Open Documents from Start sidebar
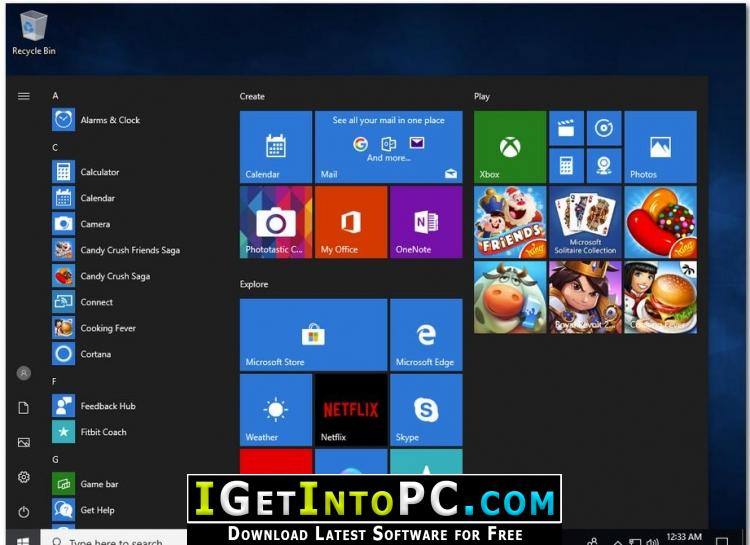Viewport: 750px width, 545px height. (23, 408)
